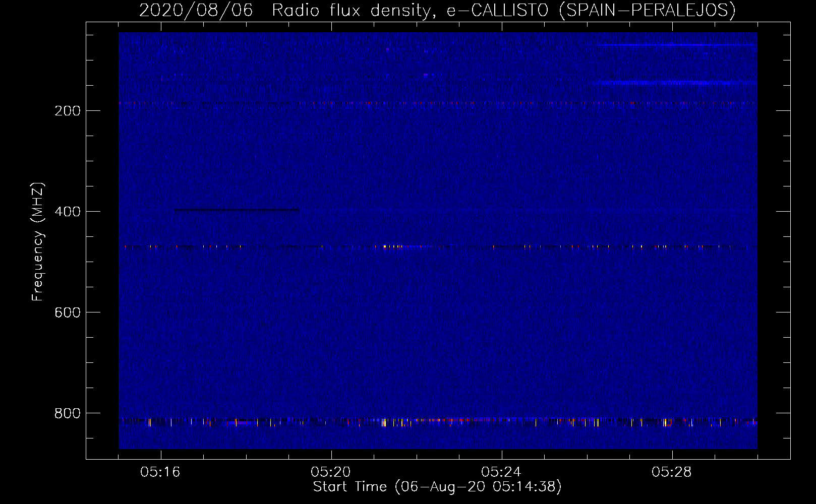This screenshot has height=504, width=816.
Task: Click the "Frequency (MHZ)" axis label
Action: tap(38, 242)
